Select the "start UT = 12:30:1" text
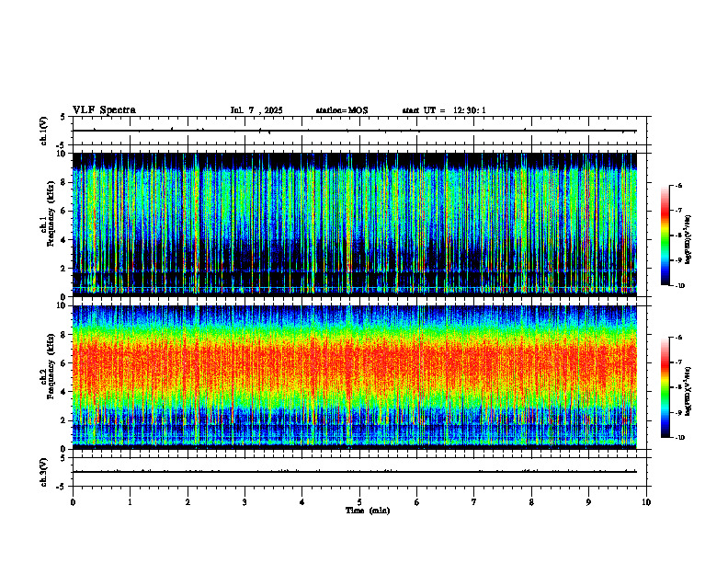Viewport: 728px width, 563px height. pos(444,110)
